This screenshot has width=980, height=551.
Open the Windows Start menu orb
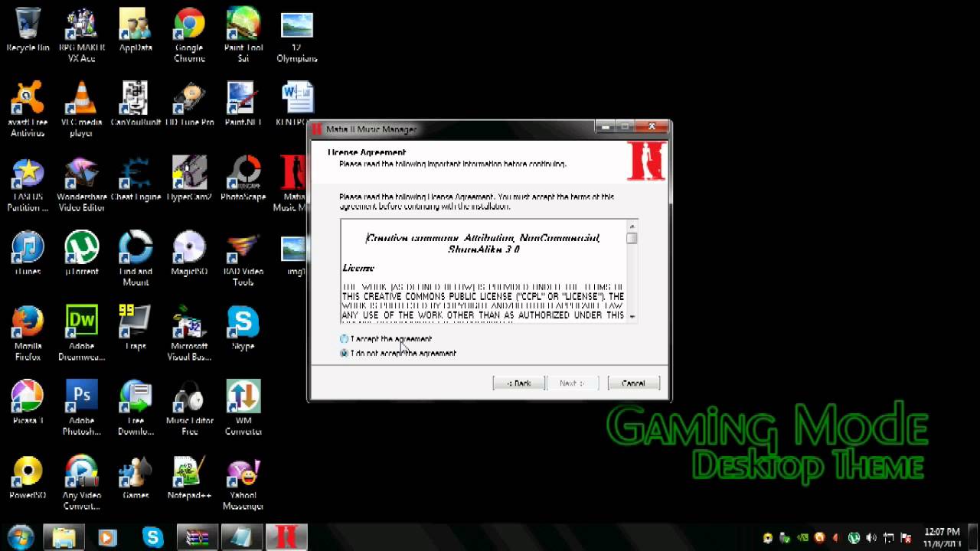click(21, 537)
